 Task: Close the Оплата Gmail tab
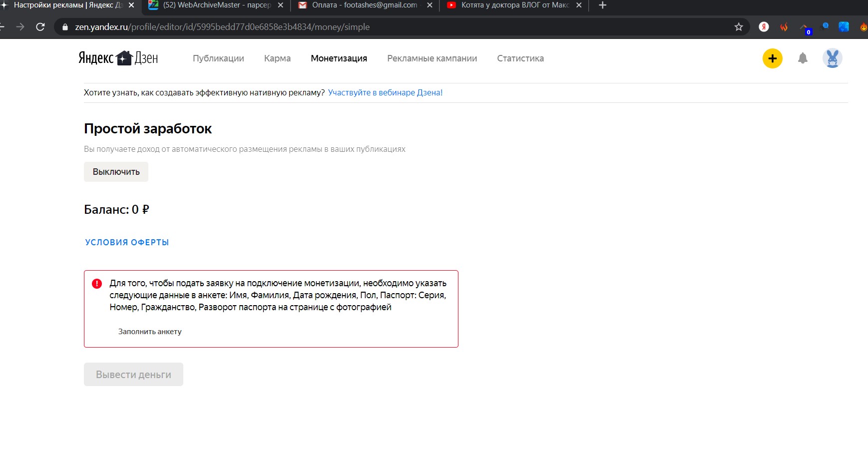(430, 5)
